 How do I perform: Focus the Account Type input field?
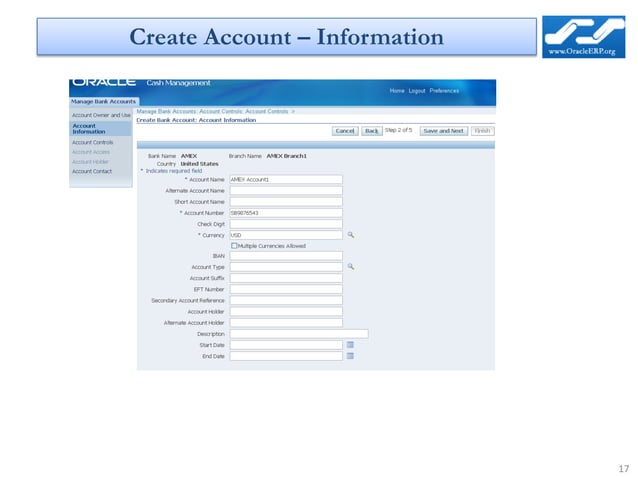click(286, 267)
